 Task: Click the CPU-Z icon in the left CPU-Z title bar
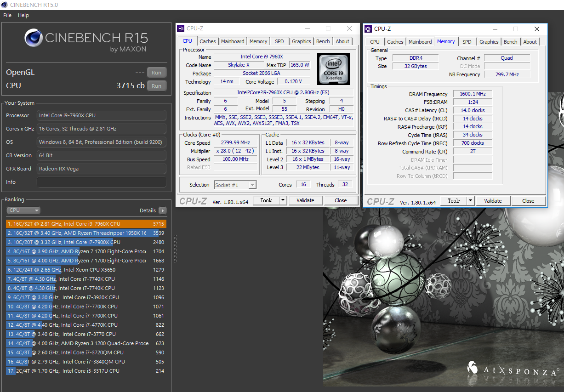(x=181, y=28)
